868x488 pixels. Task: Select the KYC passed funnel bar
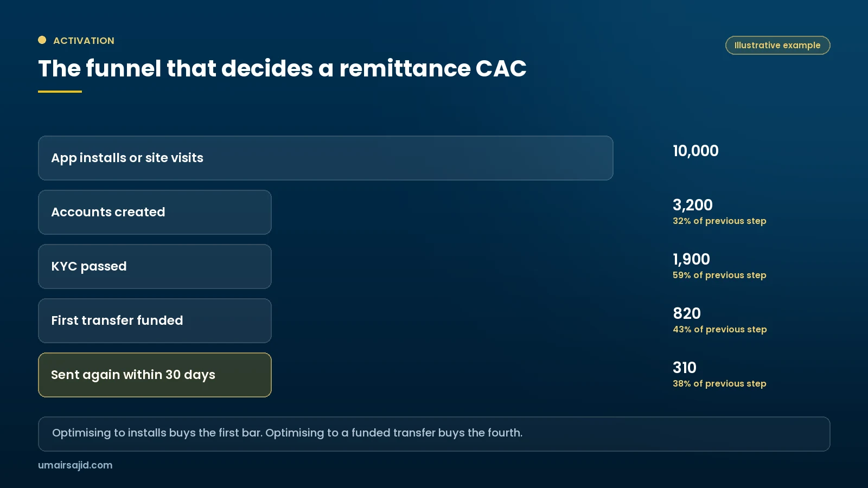tap(155, 266)
